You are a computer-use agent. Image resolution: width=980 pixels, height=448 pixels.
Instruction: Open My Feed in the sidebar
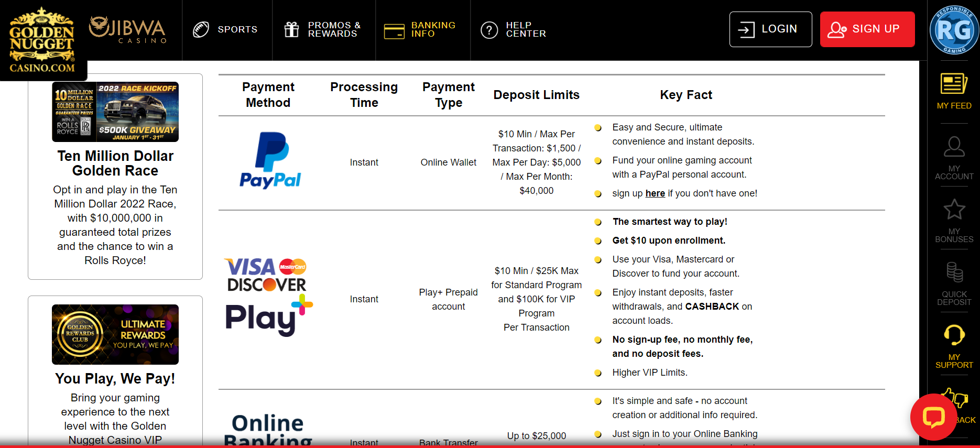click(x=954, y=92)
